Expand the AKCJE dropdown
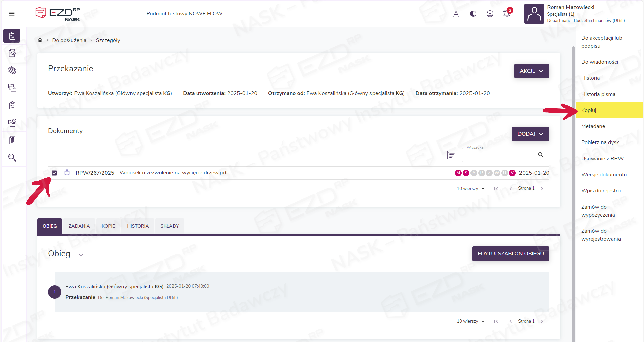Screen dimensions: 644x342 (532, 71)
